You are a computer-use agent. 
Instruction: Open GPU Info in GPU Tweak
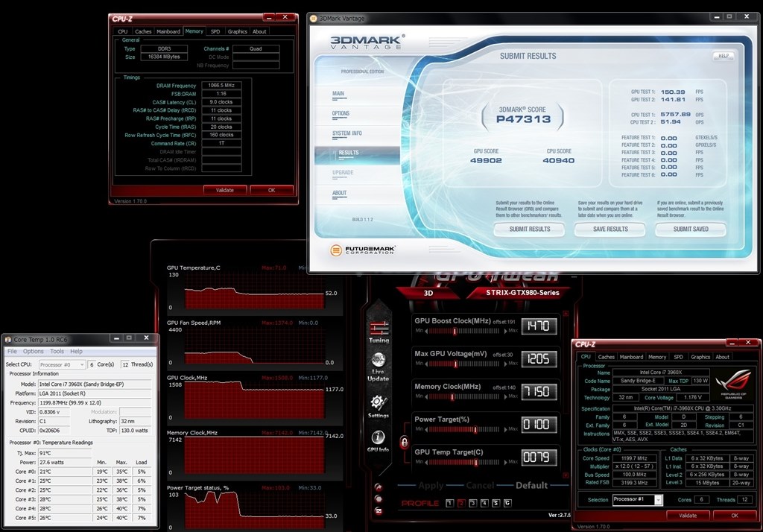point(378,441)
